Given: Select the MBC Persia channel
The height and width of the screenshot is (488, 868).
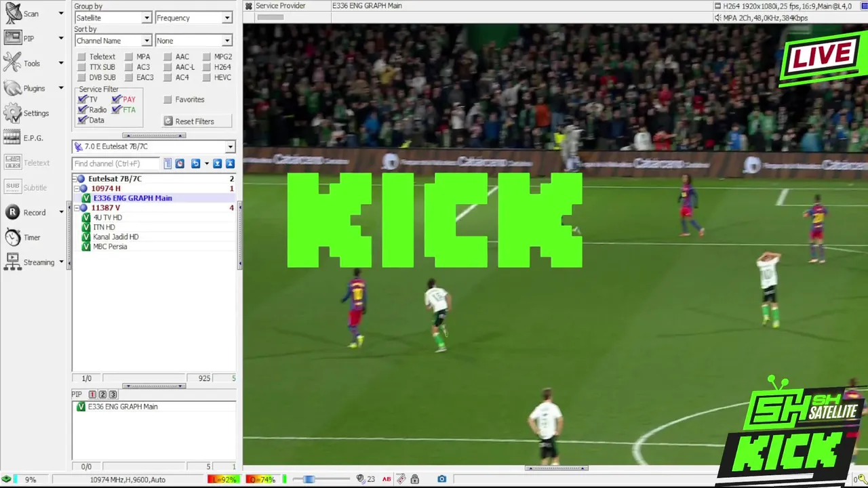Looking at the screenshot, I should [x=110, y=247].
